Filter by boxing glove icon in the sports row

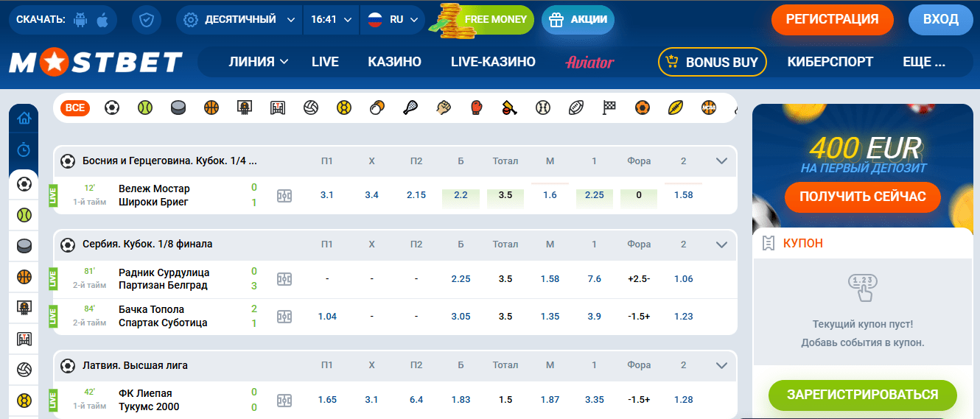476,108
